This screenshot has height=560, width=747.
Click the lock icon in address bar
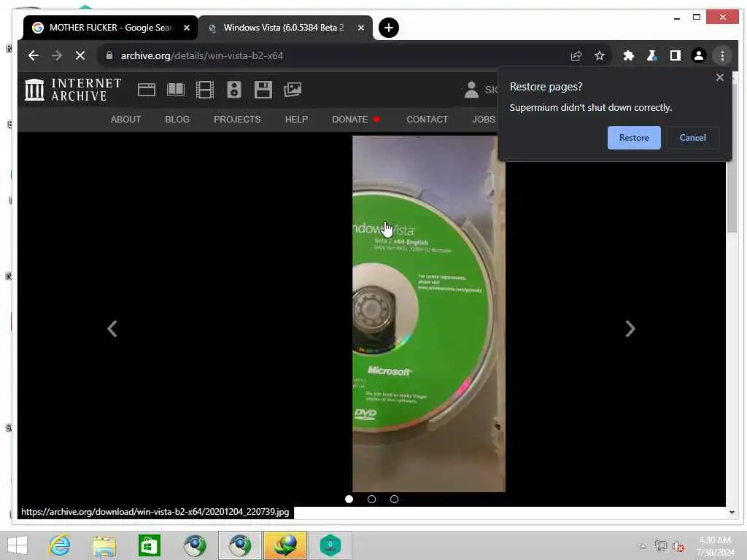tap(109, 55)
